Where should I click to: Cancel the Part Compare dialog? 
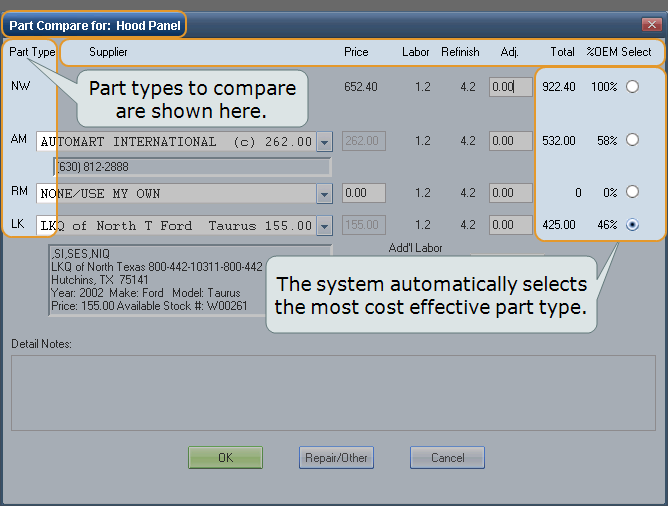click(447, 457)
